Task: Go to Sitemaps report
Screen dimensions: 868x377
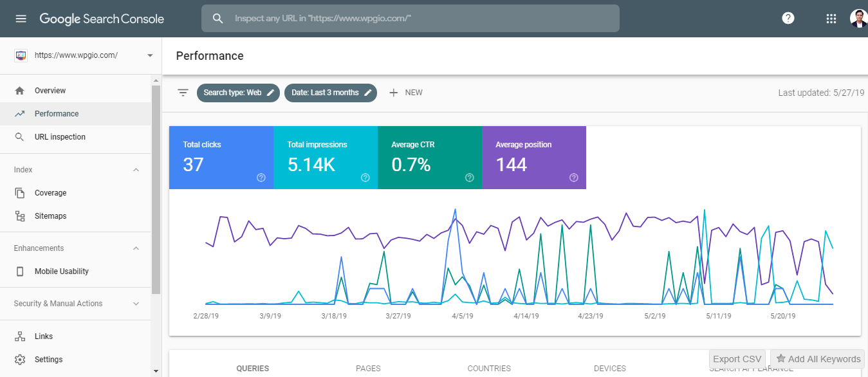Action: click(75, 216)
